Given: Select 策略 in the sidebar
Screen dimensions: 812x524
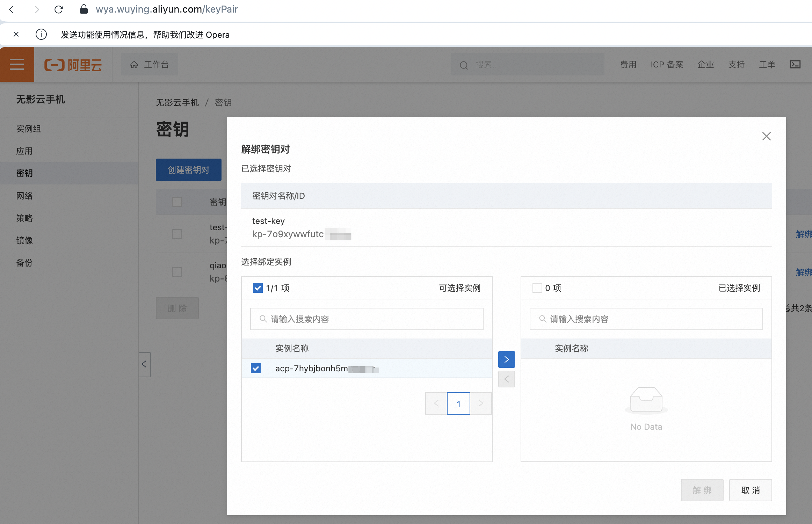Looking at the screenshot, I should click(69, 218).
